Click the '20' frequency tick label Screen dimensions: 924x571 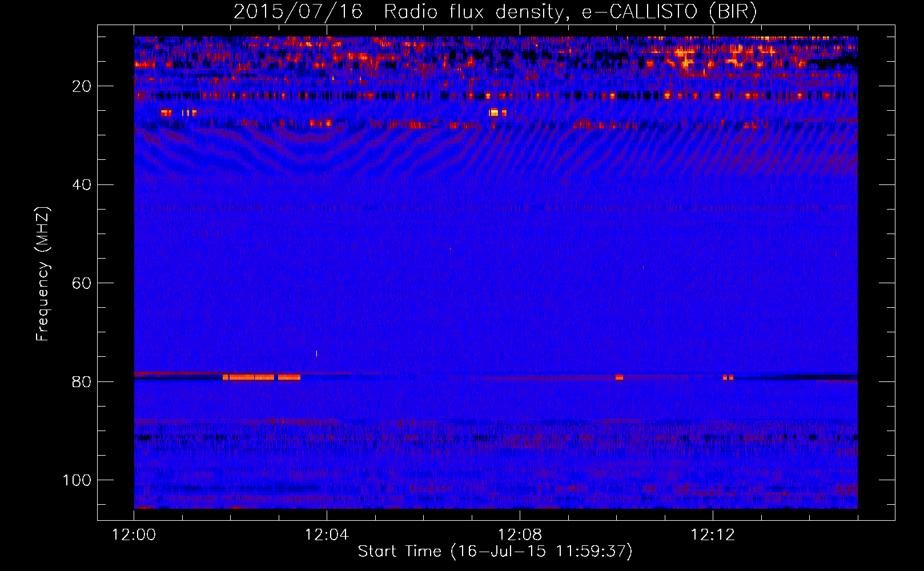click(82, 86)
